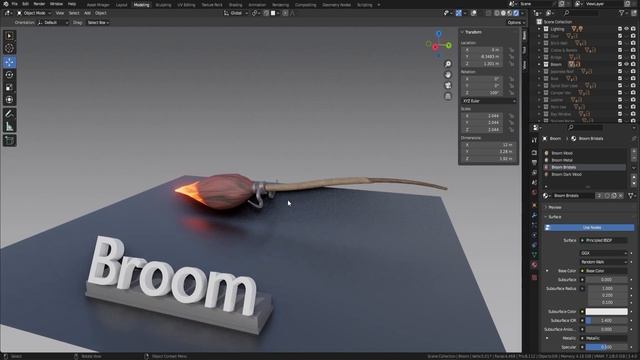This screenshot has height=360, width=640.
Task: Open the Render menu
Action: coord(39,4)
